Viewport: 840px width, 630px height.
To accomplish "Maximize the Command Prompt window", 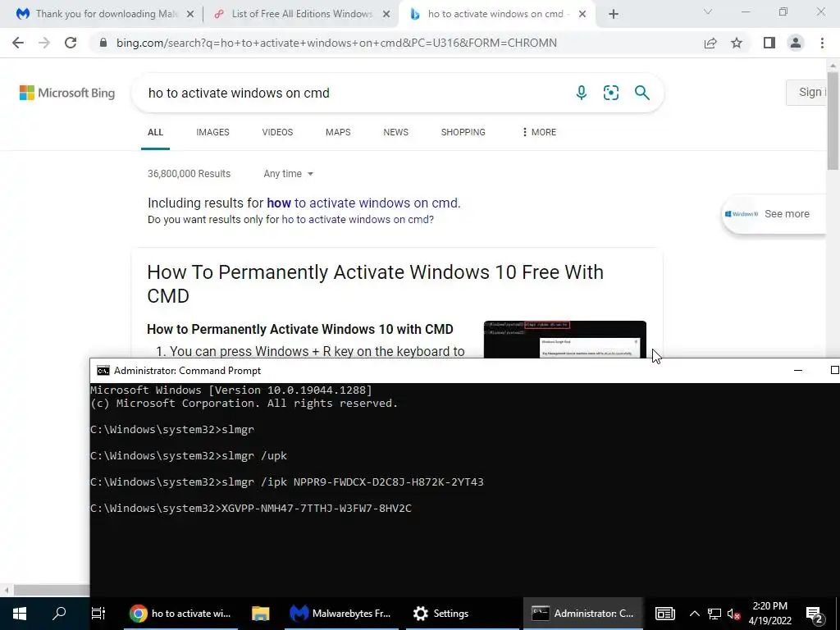I will click(833, 371).
